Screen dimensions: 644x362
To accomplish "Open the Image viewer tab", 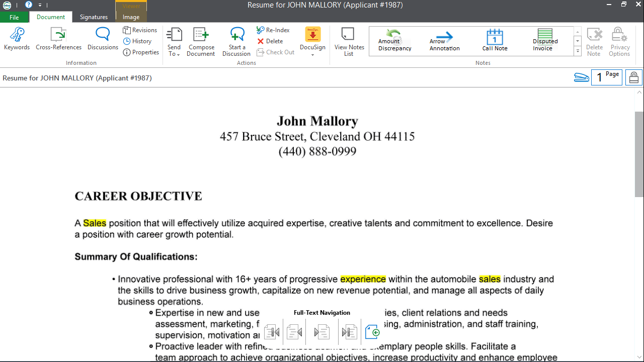I will point(131,17).
